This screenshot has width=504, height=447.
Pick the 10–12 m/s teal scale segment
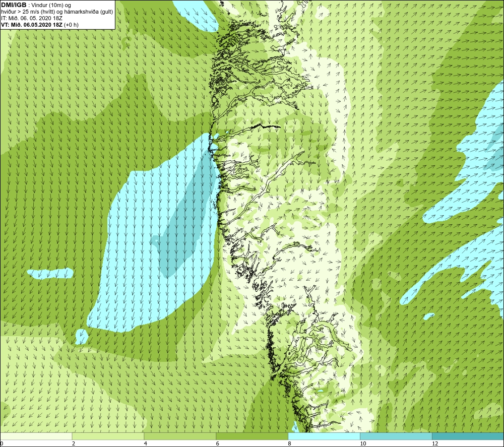pyautogui.click(x=396, y=436)
